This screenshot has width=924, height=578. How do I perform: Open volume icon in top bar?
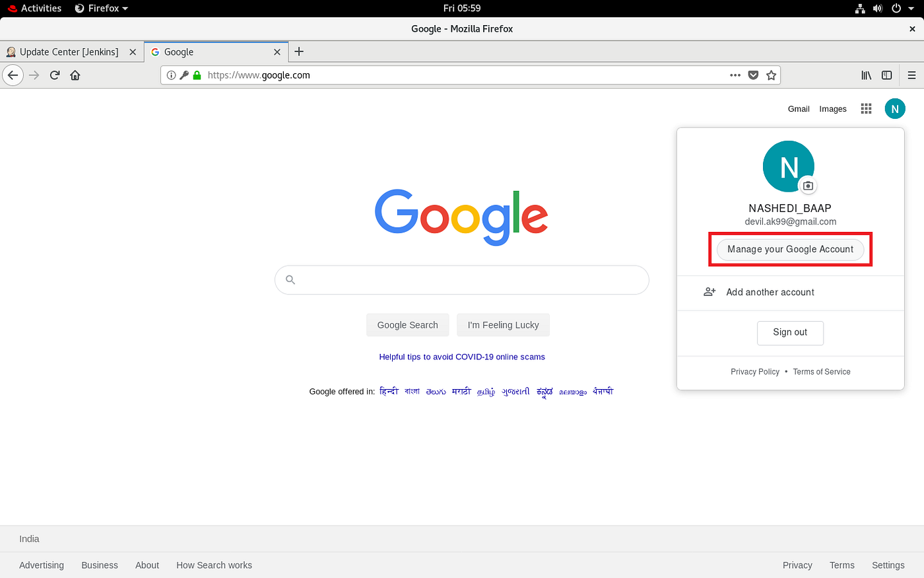coord(877,9)
